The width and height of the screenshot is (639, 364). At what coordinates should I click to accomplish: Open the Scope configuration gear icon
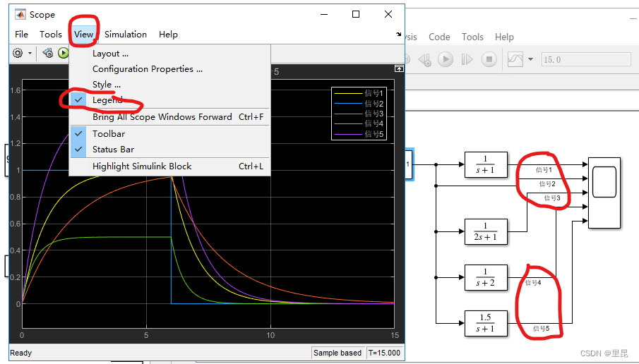(x=18, y=53)
